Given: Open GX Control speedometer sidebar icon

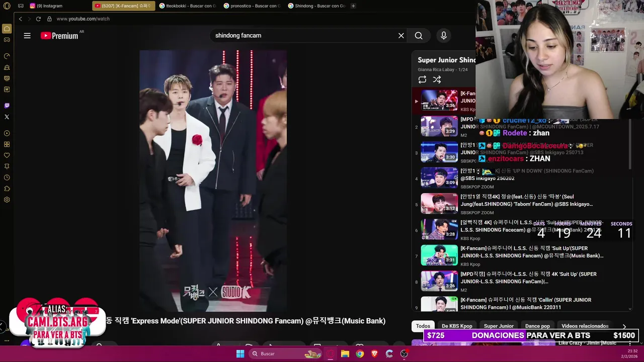Looking at the screenshot, I should (7, 56).
